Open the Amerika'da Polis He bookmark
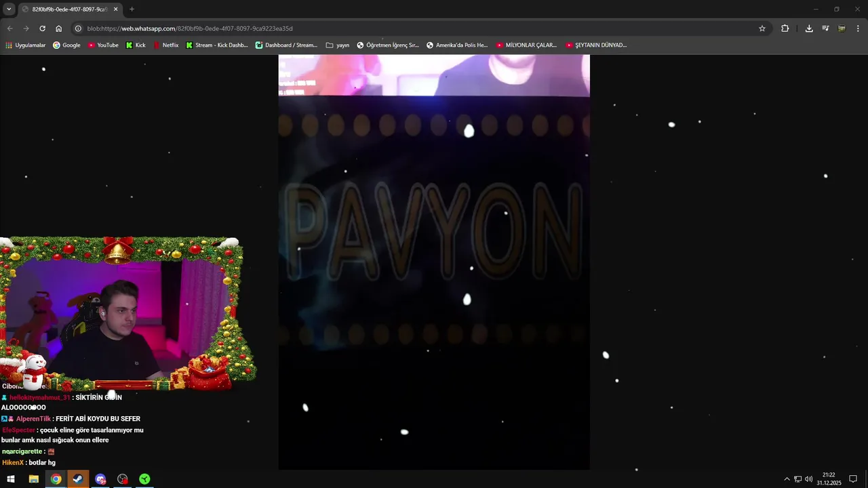Image resolution: width=868 pixels, height=488 pixels. 457,45
